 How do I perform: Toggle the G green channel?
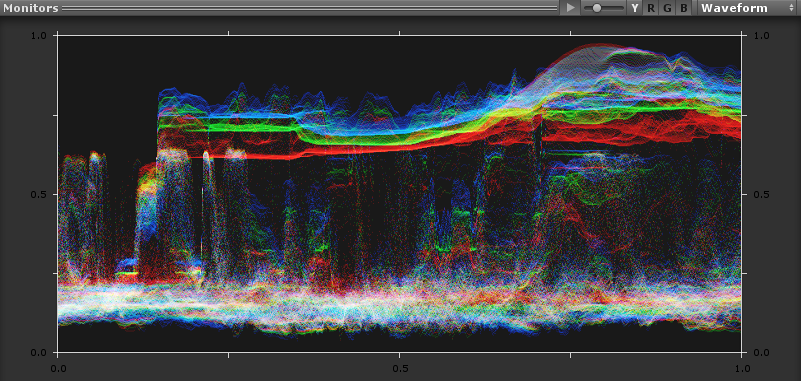coord(667,8)
